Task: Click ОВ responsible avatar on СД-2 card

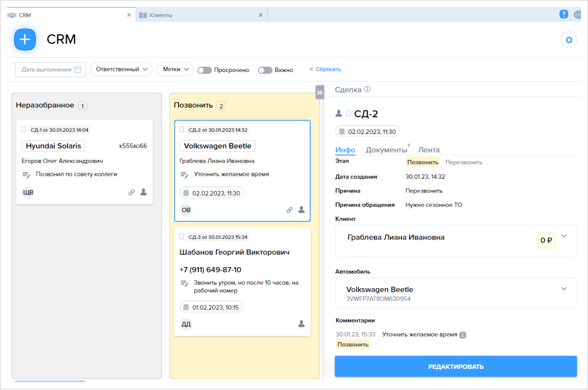Action: pyautogui.click(x=186, y=210)
